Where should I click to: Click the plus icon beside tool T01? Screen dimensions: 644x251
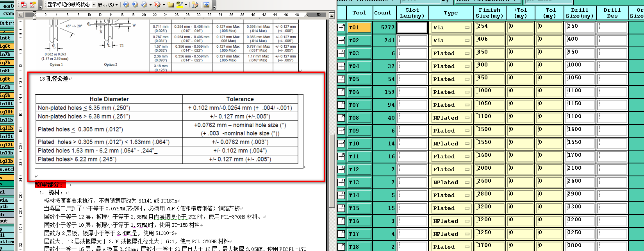pos(341,27)
